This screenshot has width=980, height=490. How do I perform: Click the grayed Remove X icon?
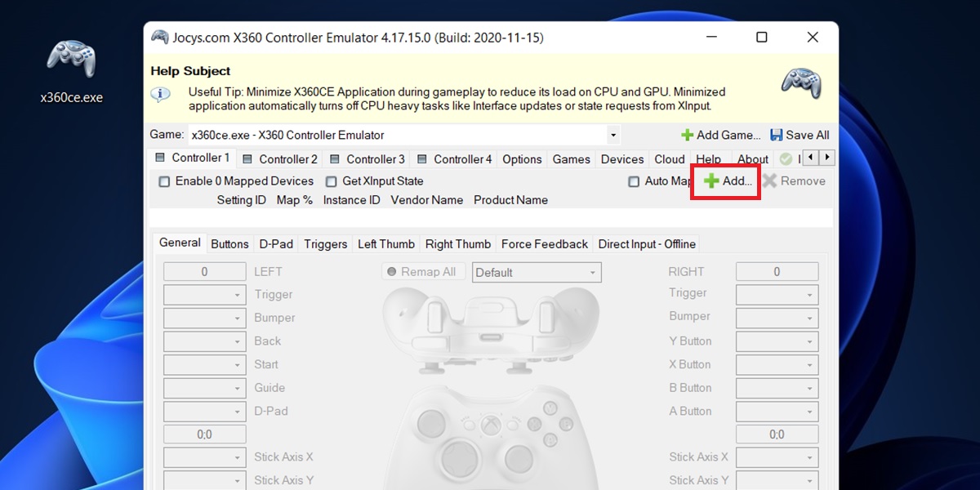pos(770,181)
